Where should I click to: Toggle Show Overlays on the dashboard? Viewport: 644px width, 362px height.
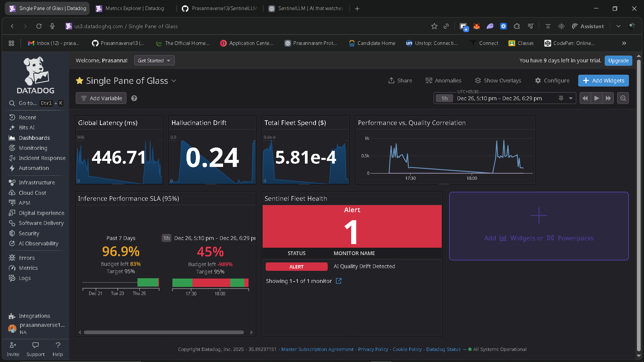(498, 80)
